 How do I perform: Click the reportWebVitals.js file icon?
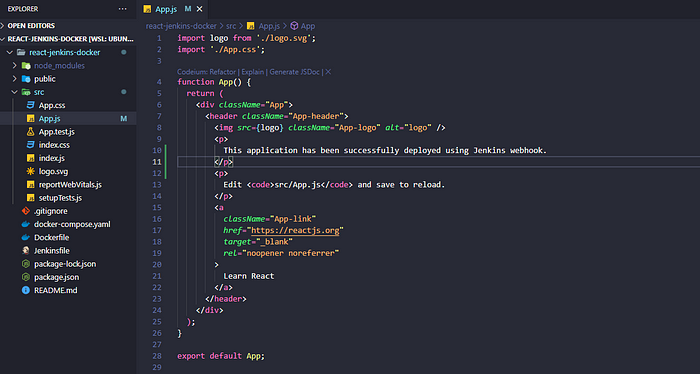tap(30, 185)
